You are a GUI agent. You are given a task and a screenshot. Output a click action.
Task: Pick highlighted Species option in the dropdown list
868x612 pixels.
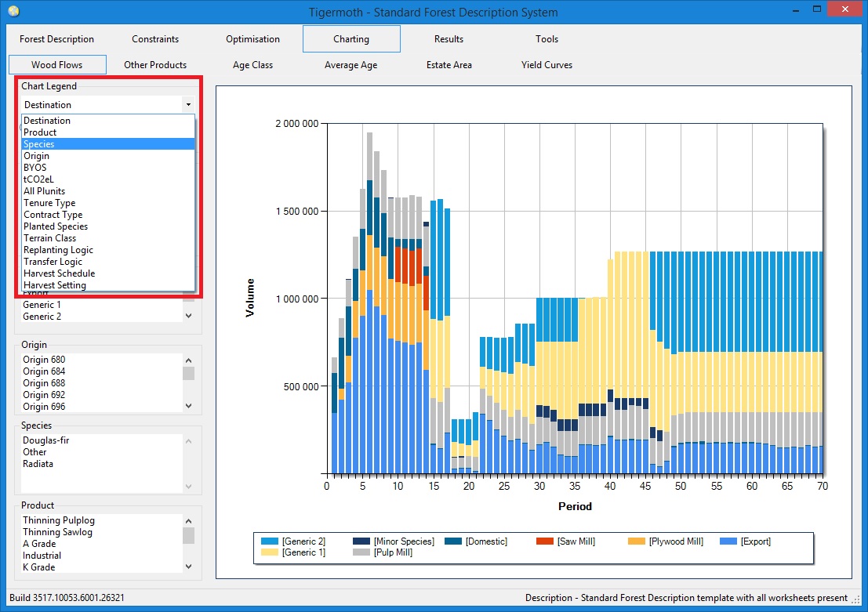[108, 144]
